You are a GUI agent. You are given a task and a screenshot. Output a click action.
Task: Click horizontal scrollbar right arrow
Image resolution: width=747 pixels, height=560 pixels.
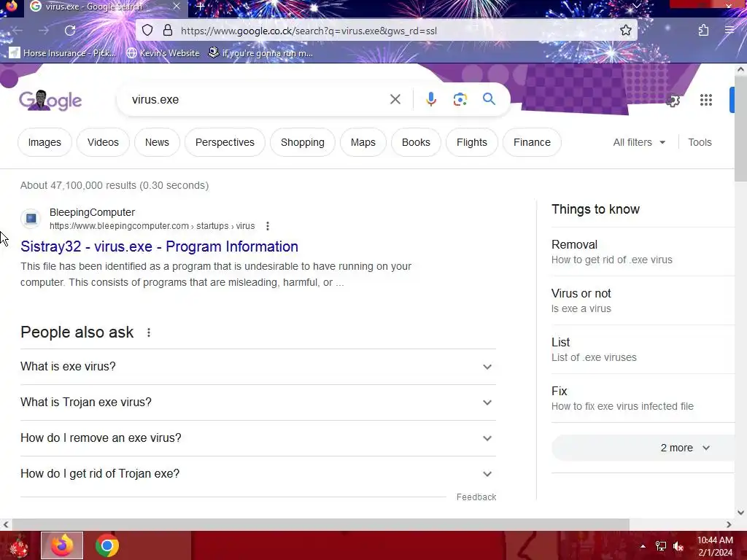[x=729, y=524]
